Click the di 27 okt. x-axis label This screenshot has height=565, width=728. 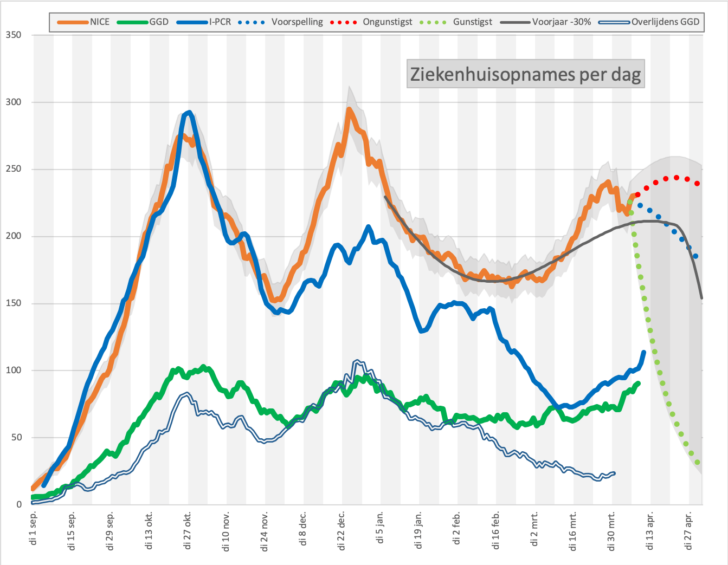(x=188, y=530)
